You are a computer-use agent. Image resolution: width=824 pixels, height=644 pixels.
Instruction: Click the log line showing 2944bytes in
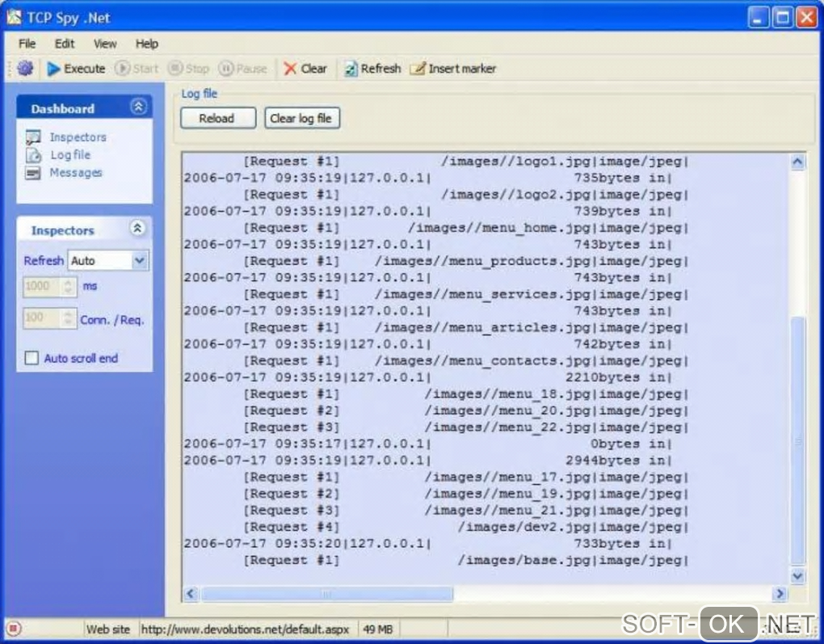(x=428, y=460)
